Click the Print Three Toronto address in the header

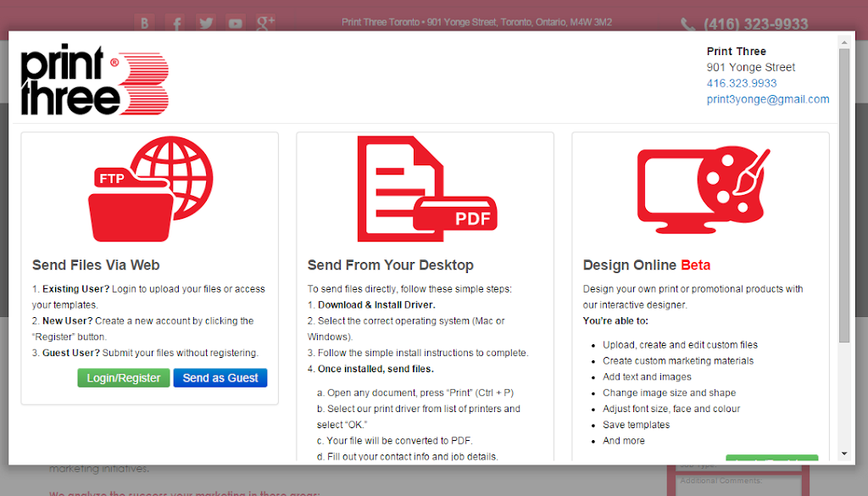(476, 23)
